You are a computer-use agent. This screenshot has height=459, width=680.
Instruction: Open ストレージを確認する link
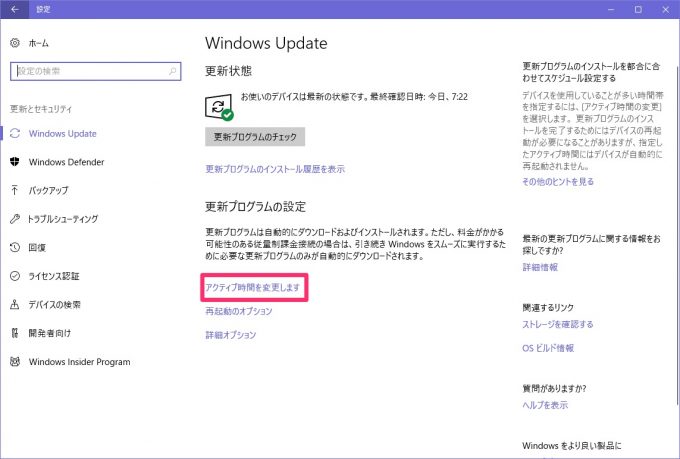coord(558,324)
